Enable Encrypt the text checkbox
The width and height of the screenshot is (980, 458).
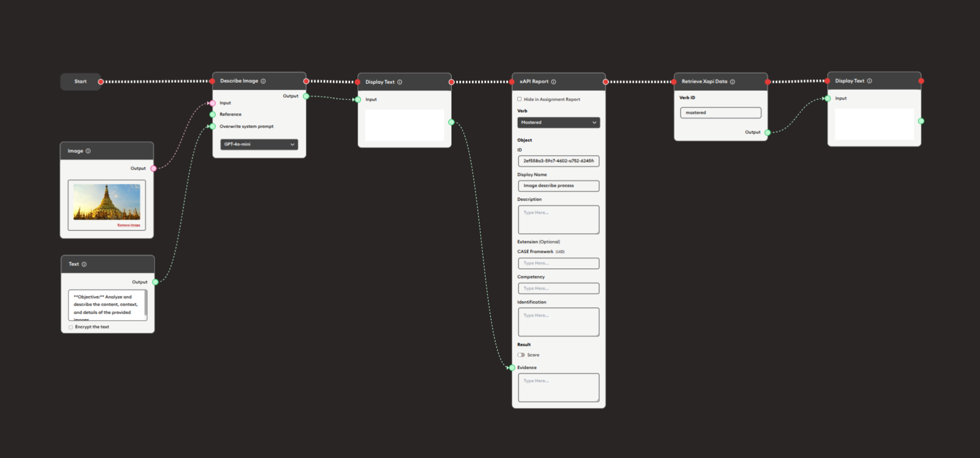[71, 327]
